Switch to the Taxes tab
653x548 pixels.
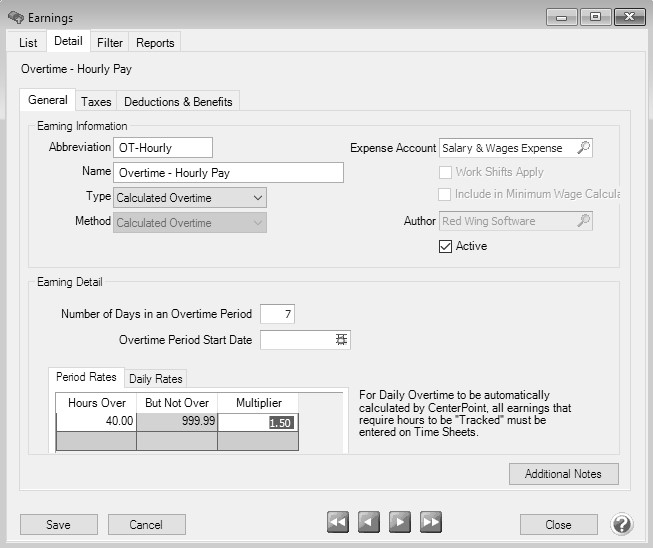(x=96, y=101)
